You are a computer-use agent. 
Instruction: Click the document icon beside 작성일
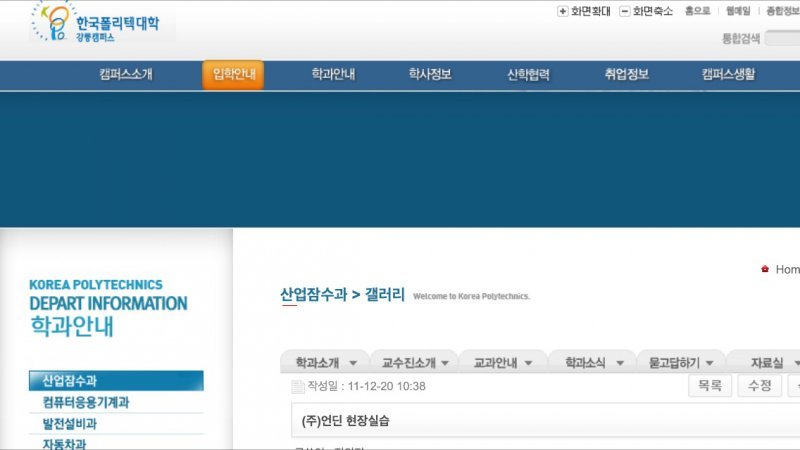[x=297, y=386]
